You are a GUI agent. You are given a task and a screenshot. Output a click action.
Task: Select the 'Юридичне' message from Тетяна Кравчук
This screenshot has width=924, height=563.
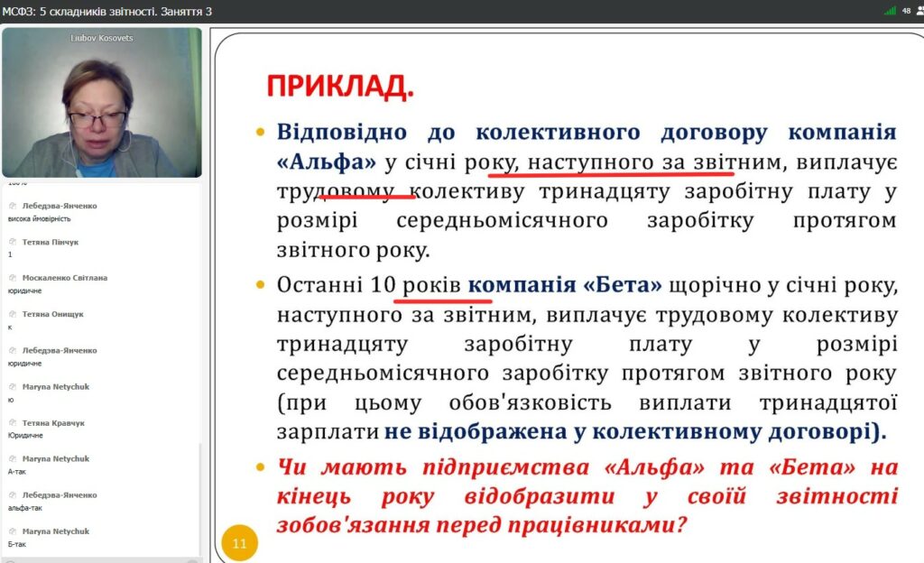[25, 435]
